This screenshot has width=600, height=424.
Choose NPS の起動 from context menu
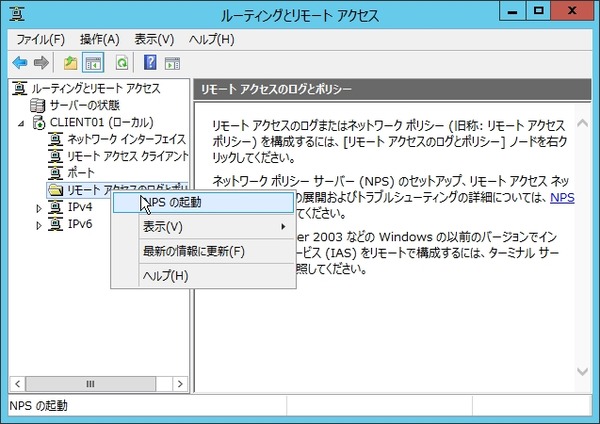(x=203, y=202)
